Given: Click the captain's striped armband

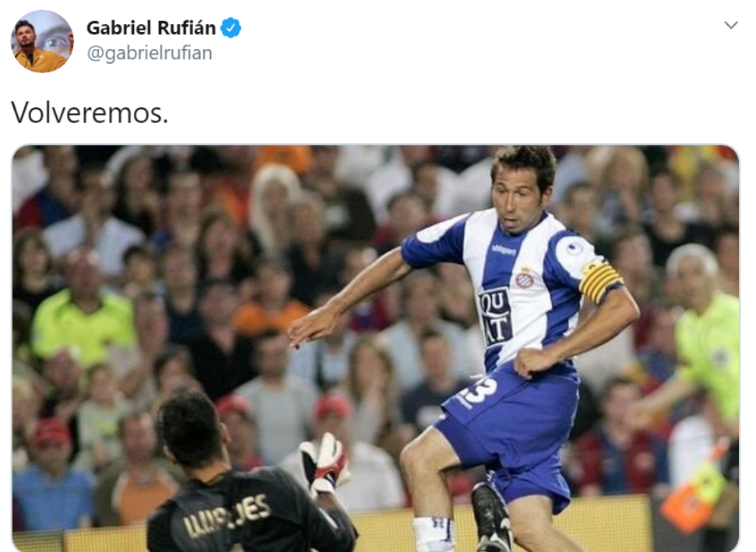Looking at the screenshot, I should (x=600, y=281).
